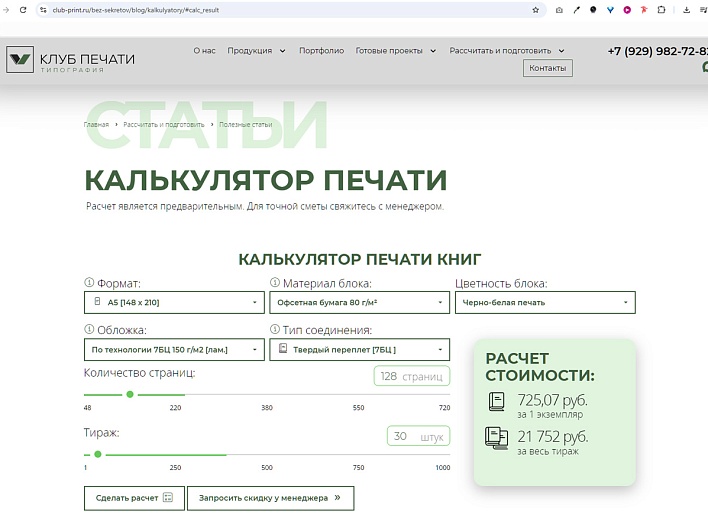Click the Тираж slider handle
The image size is (708, 518).
coord(98,454)
